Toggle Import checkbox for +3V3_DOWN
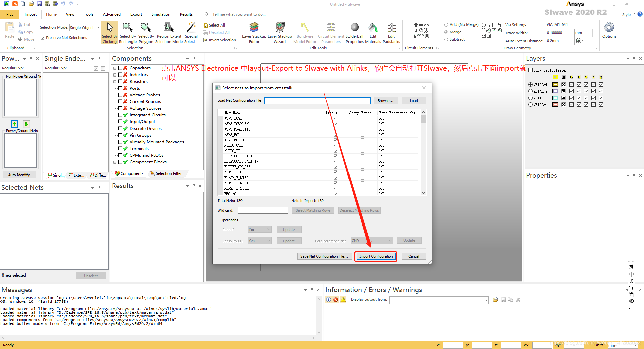The height and width of the screenshot is (349, 644). click(335, 118)
